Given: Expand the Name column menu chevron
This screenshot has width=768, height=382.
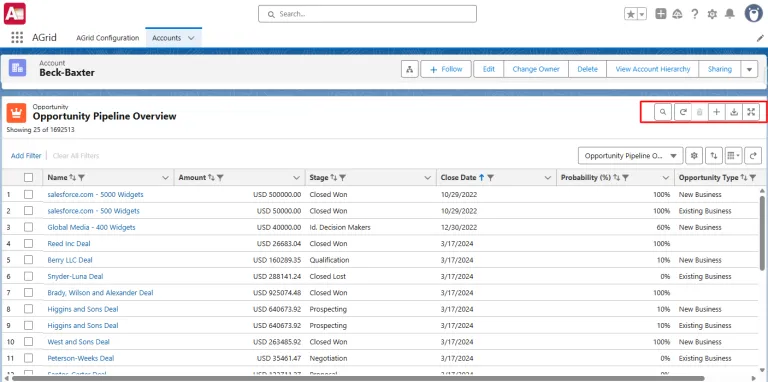Looking at the screenshot, I should 166,178.
